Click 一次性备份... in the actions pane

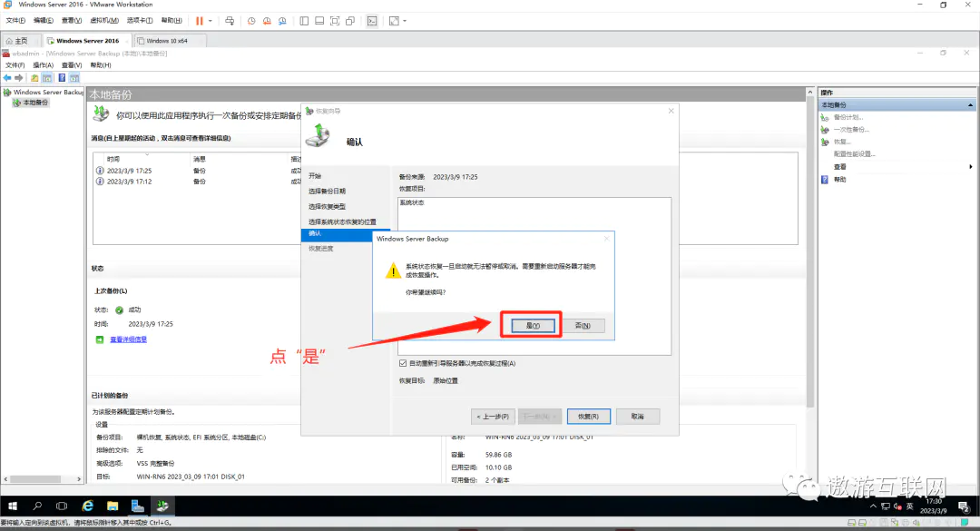click(851, 130)
